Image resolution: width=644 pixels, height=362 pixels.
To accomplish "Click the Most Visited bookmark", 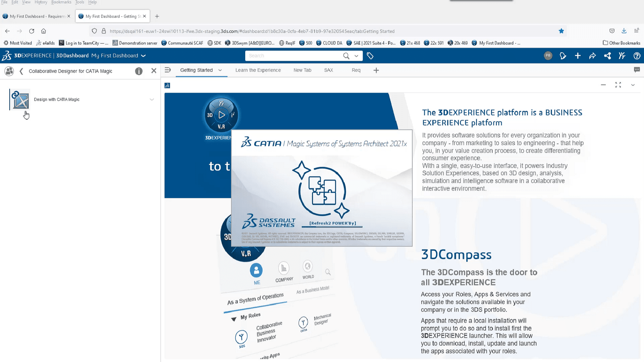I will click(17, 43).
